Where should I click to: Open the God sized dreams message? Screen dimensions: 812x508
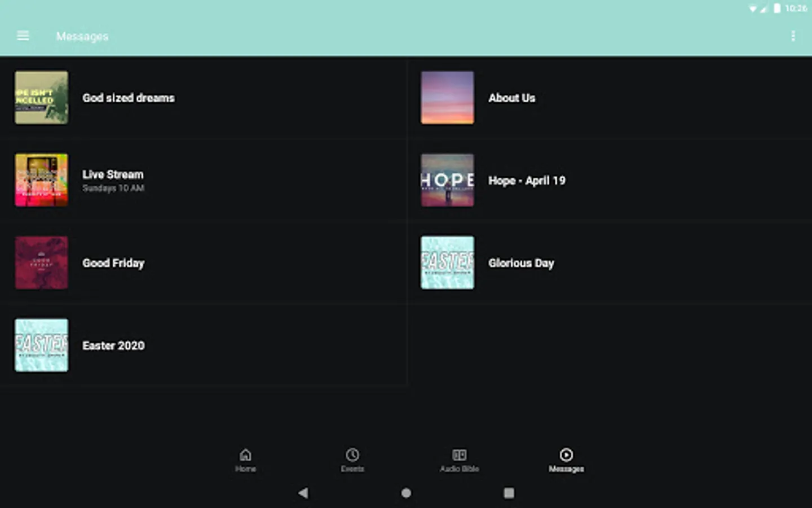pos(128,98)
